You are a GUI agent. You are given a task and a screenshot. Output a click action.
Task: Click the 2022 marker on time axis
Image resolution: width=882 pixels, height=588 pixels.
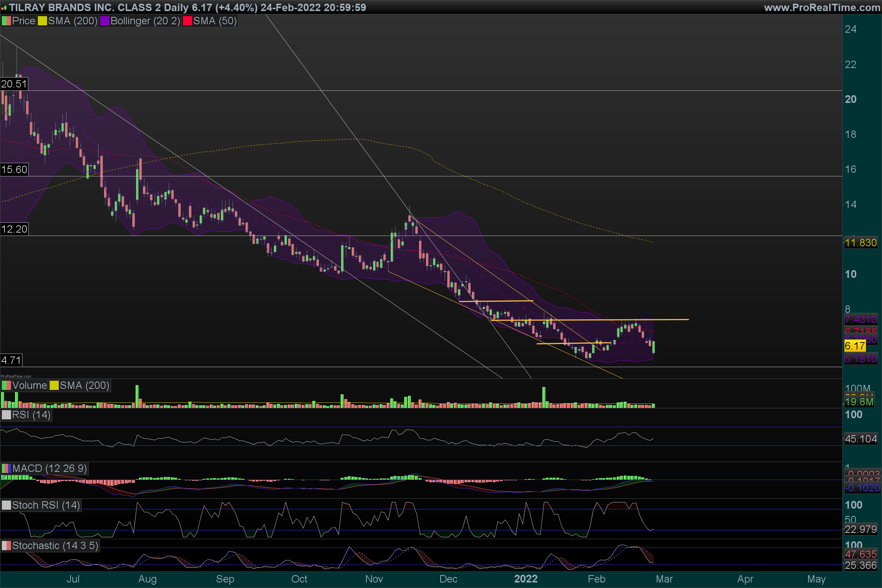pyautogui.click(x=526, y=579)
